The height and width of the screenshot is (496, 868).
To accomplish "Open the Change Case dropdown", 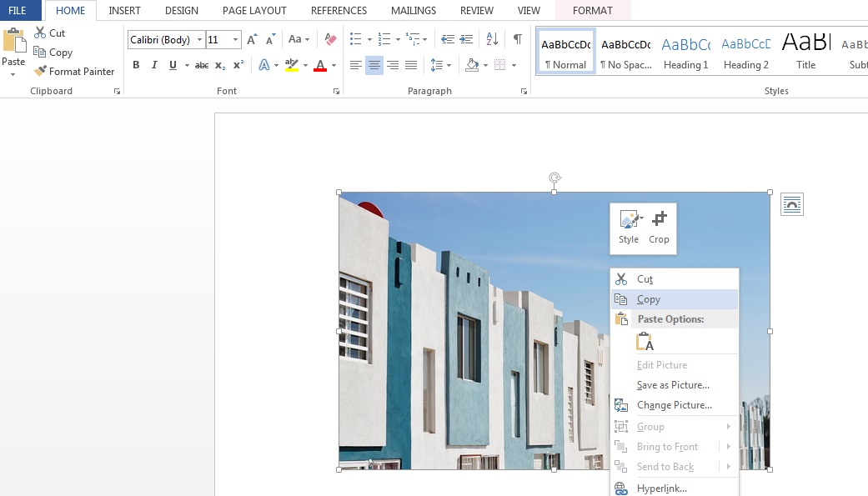I will pyautogui.click(x=299, y=39).
